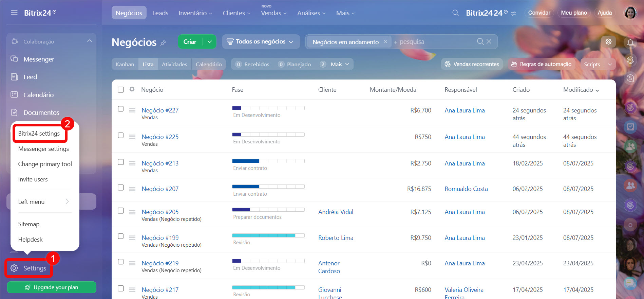Choose Messenger settings from popup menu
This screenshot has width=644, height=299.
coord(43,149)
